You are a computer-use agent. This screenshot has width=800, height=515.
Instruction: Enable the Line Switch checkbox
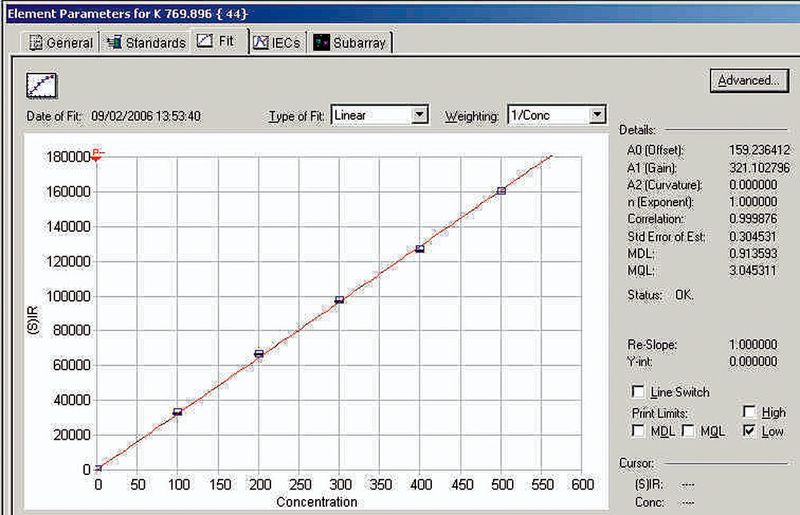638,391
